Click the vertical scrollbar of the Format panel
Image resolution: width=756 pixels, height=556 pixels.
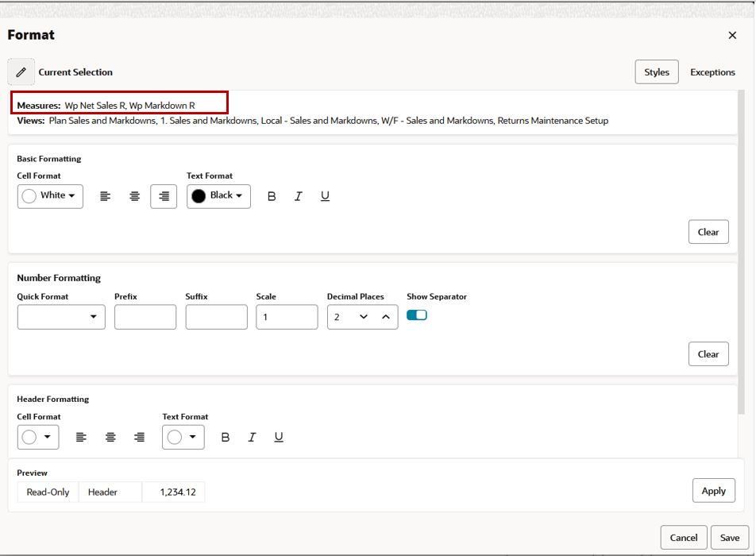point(741,251)
